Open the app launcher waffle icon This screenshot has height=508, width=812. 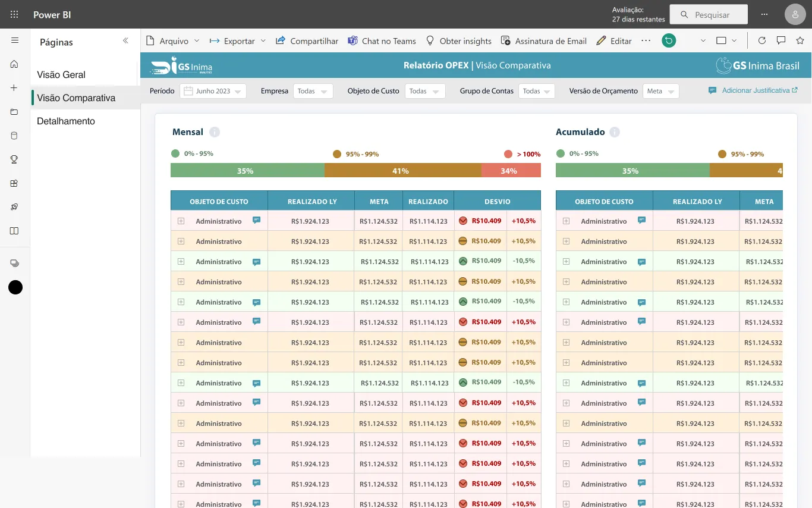click(14, 15)
